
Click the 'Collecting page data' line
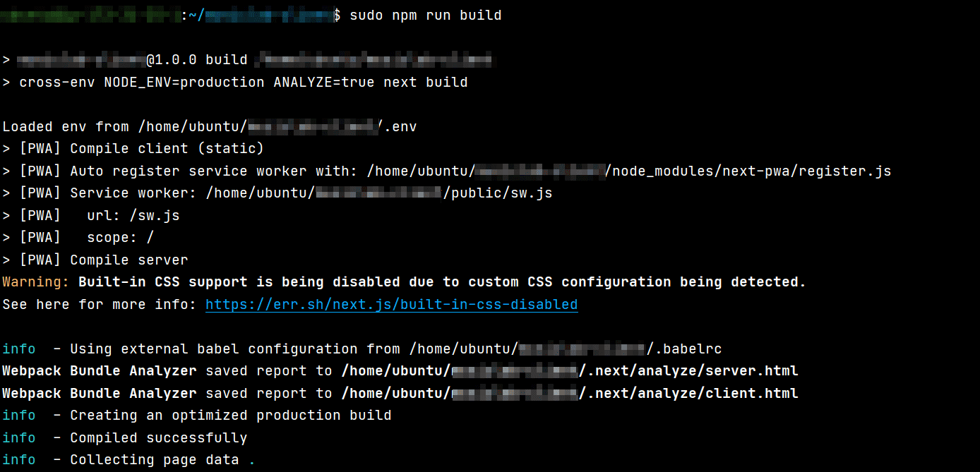pos(154,460)
